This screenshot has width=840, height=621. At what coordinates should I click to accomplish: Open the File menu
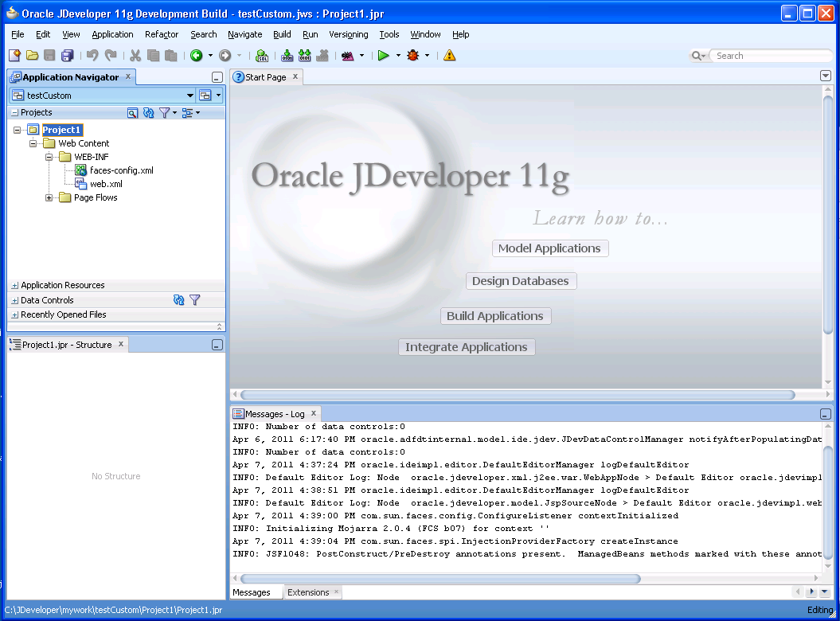18,34
